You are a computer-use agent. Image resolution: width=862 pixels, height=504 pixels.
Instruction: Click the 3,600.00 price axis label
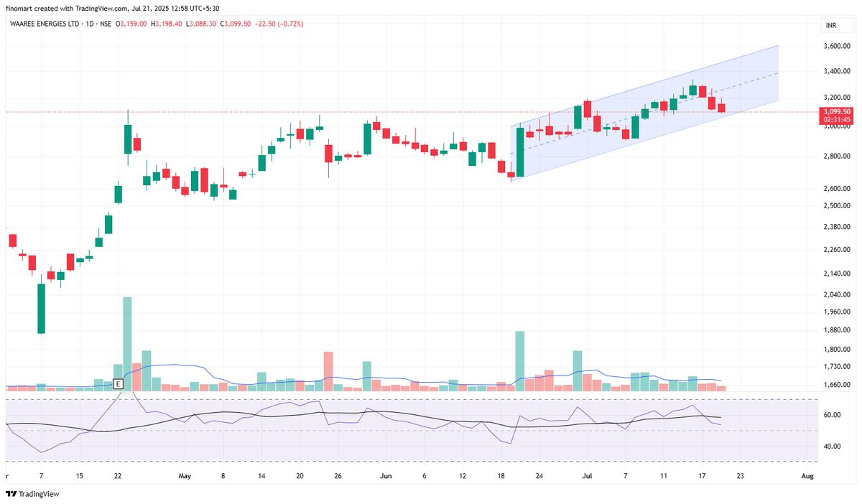[838, 47]
